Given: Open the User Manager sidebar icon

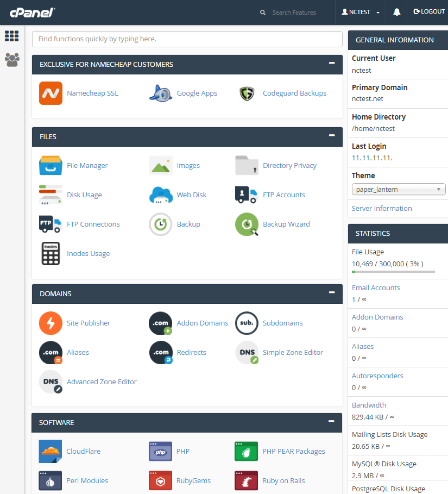Looking at the screenshot, I should [x=12, y=60].
